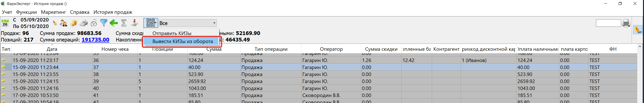Open the Маркетинг menu

click(53, 12)
